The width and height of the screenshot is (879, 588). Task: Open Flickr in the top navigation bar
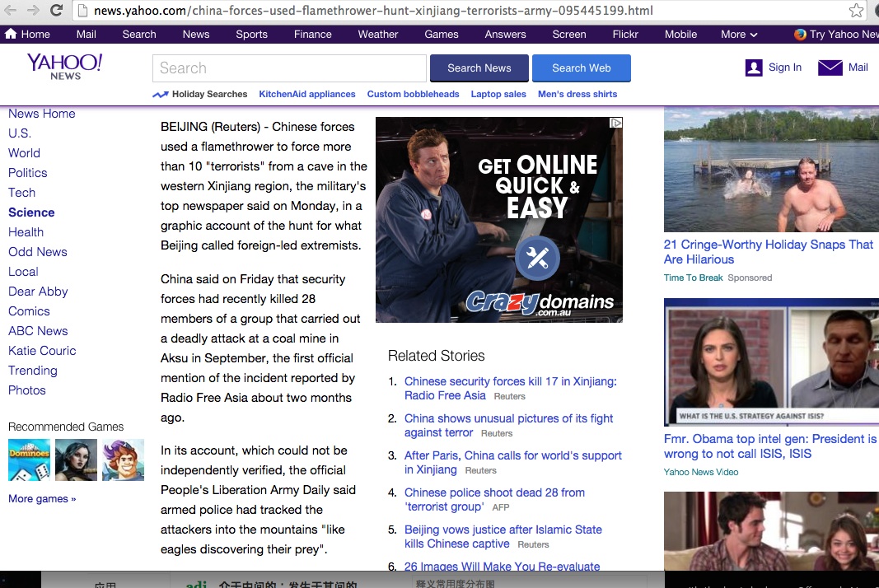(625, 35)
